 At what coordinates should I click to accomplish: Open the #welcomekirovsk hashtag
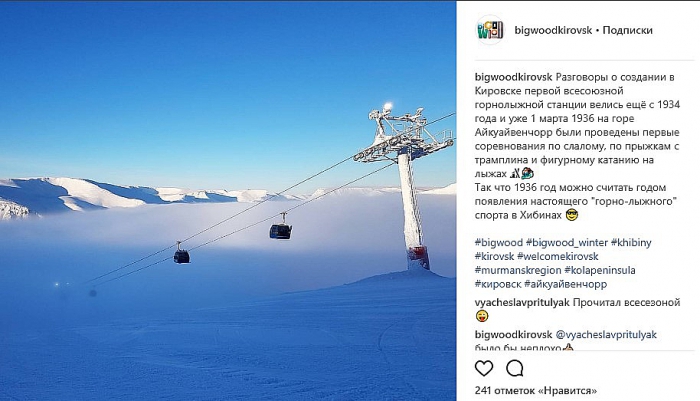click(558, 256)
